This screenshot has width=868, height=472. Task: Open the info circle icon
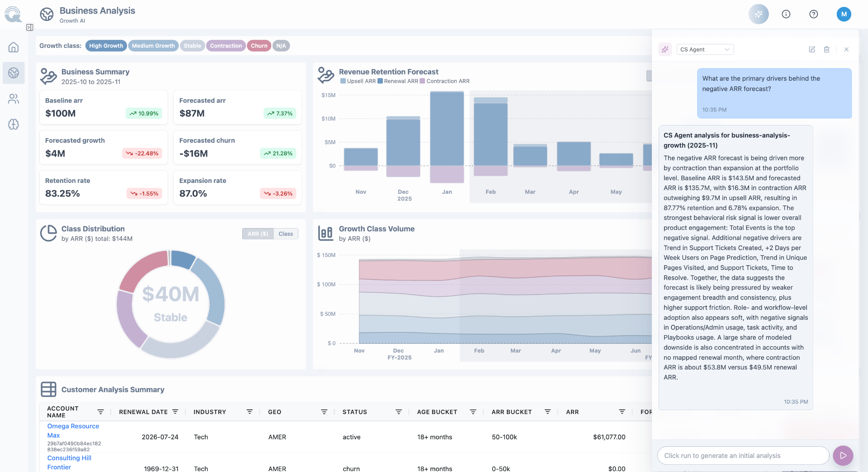point(786,14)
